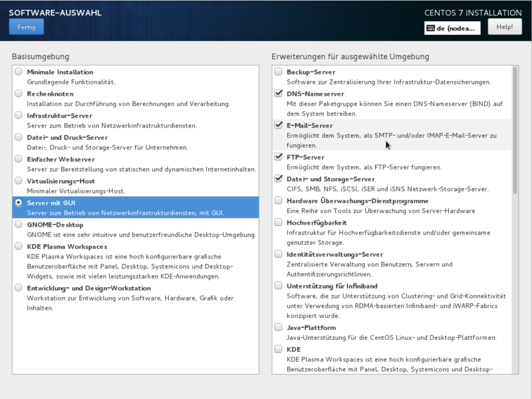Tick the Java-Plattform checkbox
Screen dimensions: 532x399
pos(278,327)
